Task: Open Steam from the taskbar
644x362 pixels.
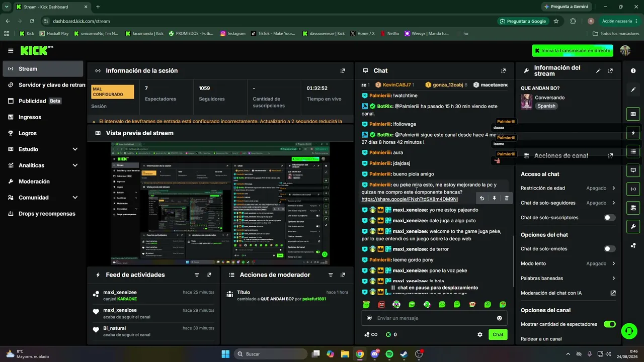Action: point(404,354)
